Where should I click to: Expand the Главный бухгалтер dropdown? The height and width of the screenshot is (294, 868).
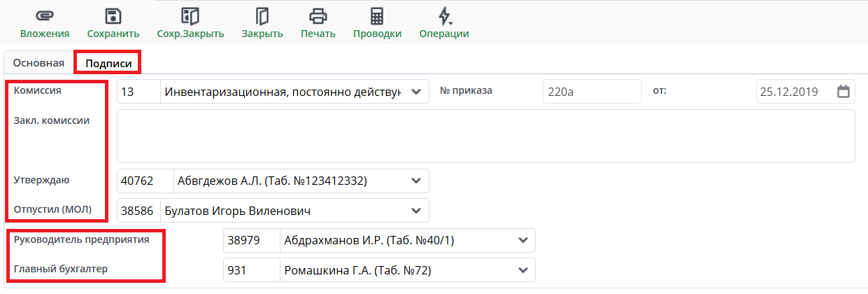[522, 269]
